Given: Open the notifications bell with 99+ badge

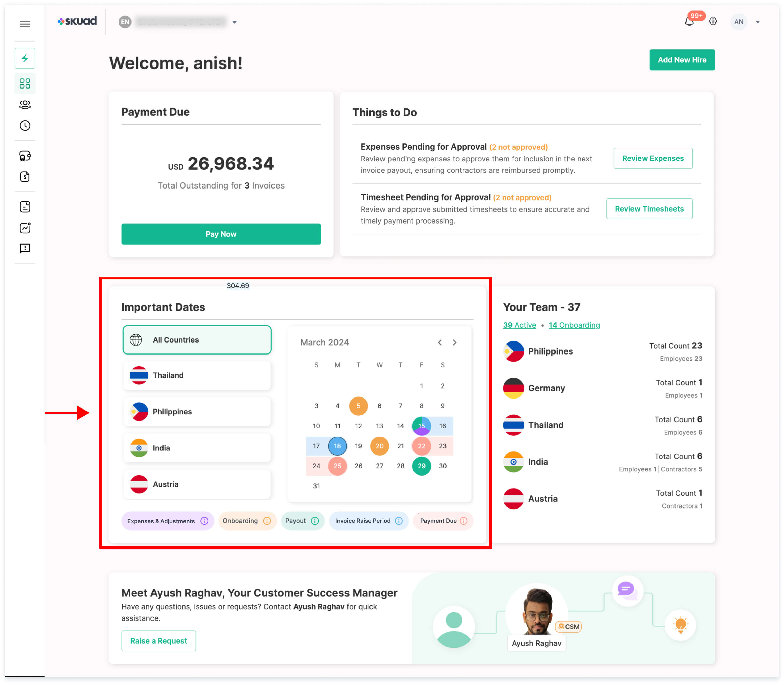Looking at the screenshot, I should click(690, 21).
